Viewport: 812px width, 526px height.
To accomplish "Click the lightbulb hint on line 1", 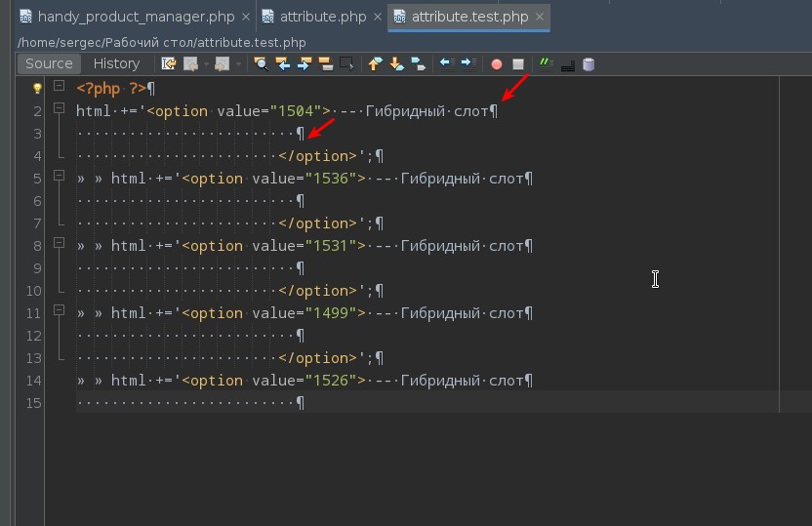I will tap(37, 88).
